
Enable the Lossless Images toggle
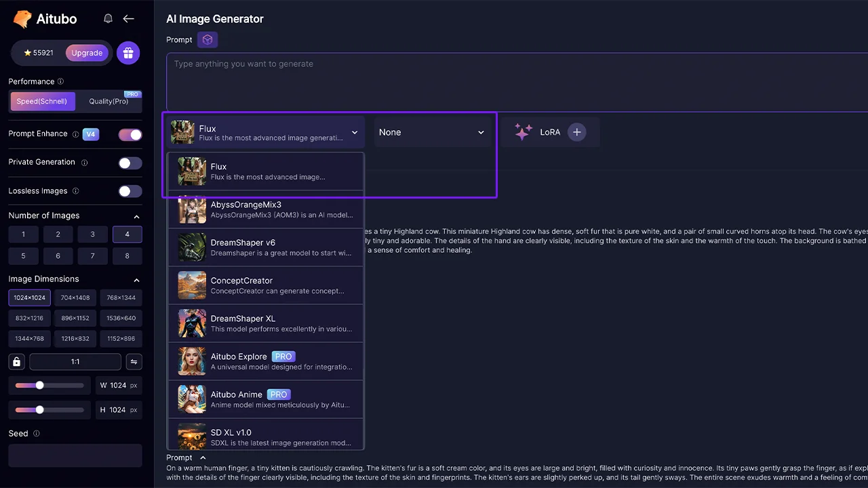(x=130, y=191)
